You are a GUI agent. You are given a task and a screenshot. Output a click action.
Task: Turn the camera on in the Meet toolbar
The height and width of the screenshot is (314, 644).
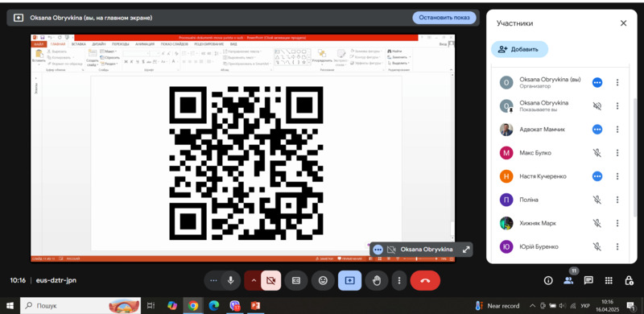pyautogui.click(x=270, y=281)
